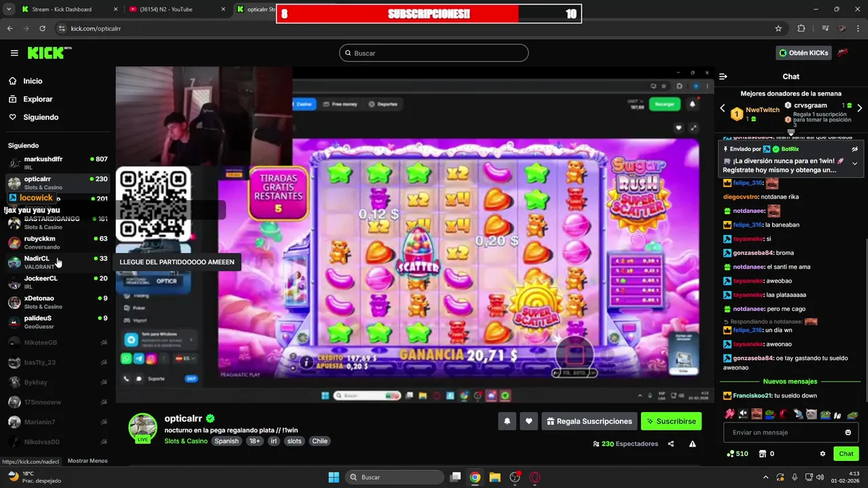Screen dimensions: 868x488
Task: Go back in Chrome
Action: coord(9,28)
